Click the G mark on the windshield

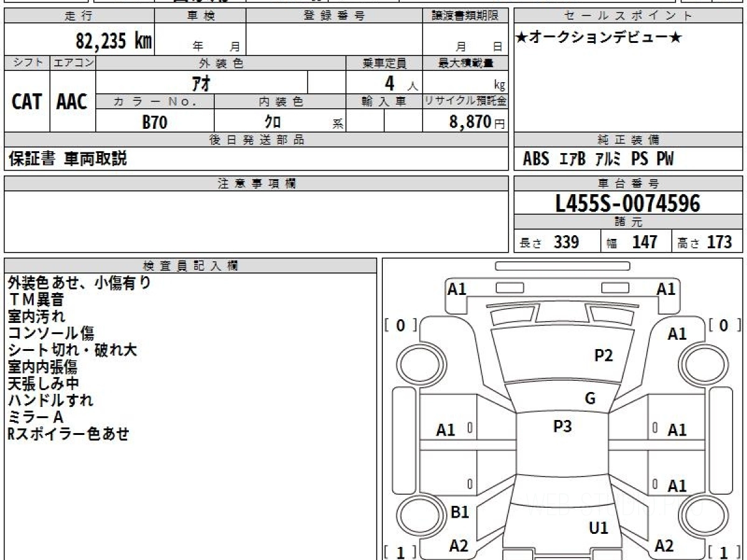click(590, 399)
